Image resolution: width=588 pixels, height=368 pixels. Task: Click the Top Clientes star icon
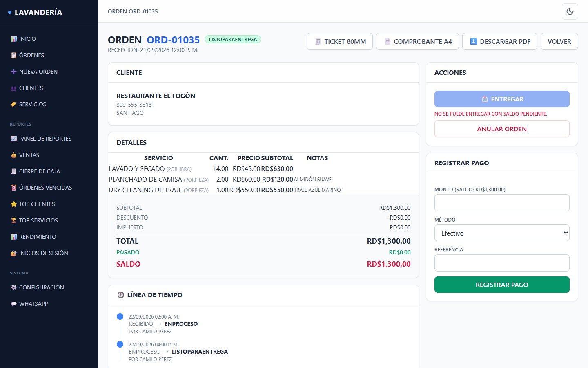14,204
